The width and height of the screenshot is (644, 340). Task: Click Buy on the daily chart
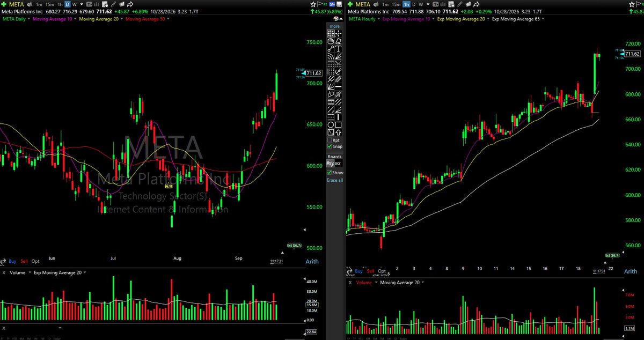[12, 261]
